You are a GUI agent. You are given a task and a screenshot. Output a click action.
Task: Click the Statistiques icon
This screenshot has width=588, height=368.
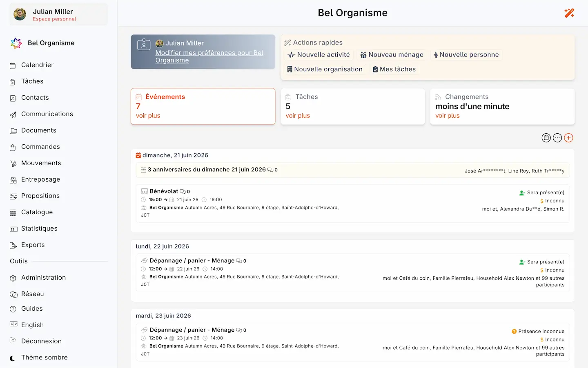point(13,229)
